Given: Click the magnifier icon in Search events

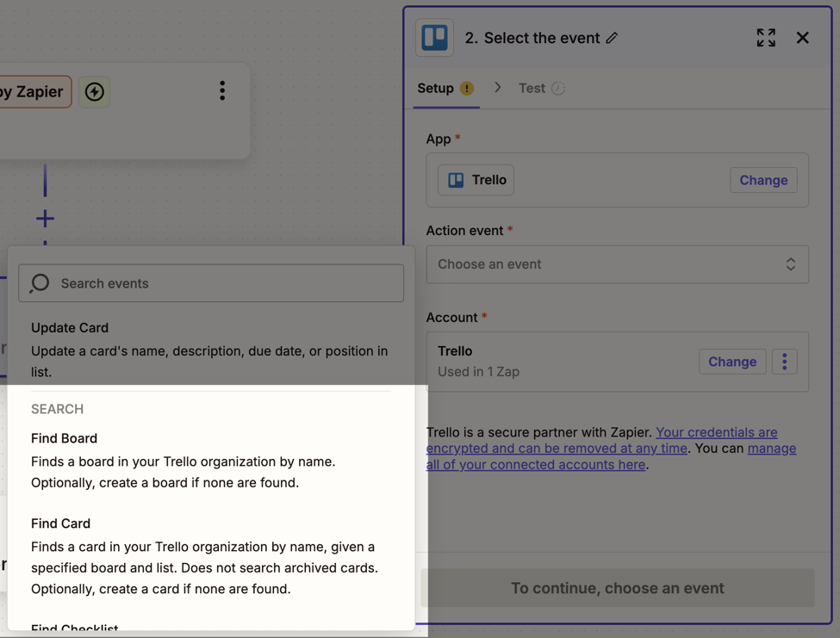Looking at the screenshot, I should click(39, 283).
